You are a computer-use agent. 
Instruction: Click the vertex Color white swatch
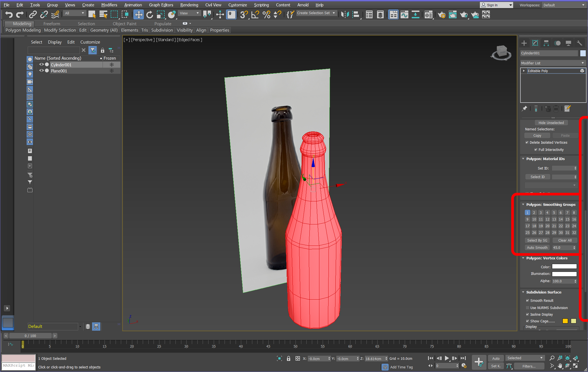coord(564,267)
